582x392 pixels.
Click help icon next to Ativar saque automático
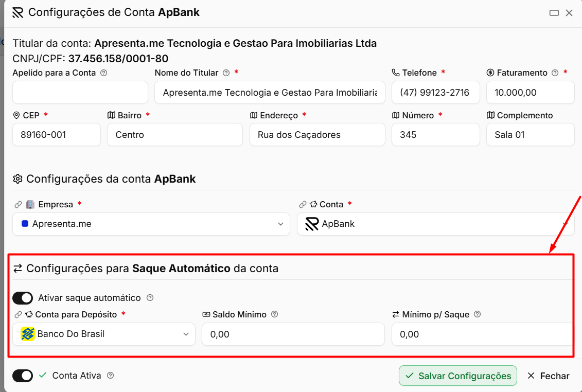[x=150, y=298]
